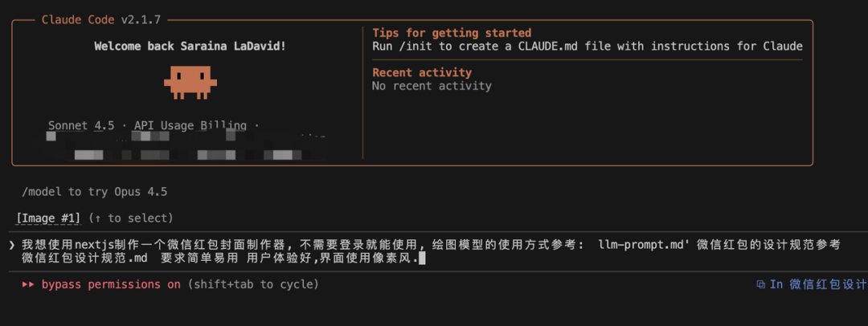The width and height of the screenshot is (868, 326).
Task: Select the [Image #1] attachment chip
Action: coord(48,218)
